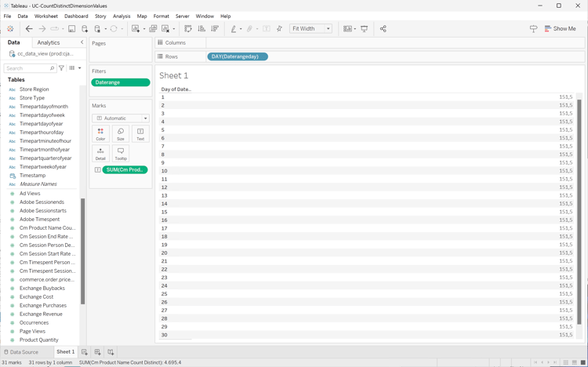Image resolution: width=588 pixels, height=367 pixels.
Task: Expand highlight dropdown arrow
Action: click(241, 29)
